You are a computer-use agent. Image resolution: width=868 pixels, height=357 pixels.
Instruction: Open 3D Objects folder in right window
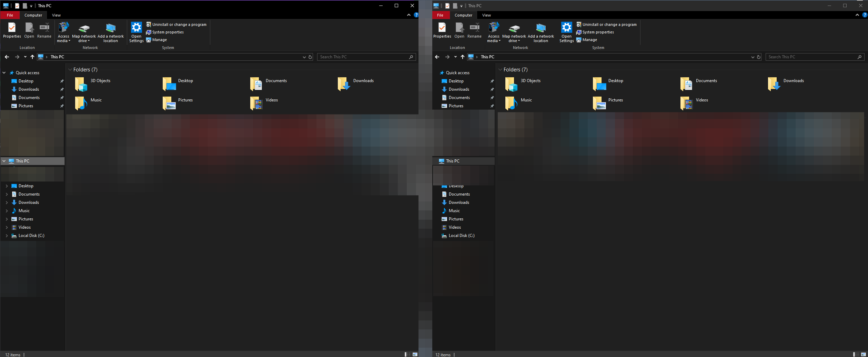[512, 84]
